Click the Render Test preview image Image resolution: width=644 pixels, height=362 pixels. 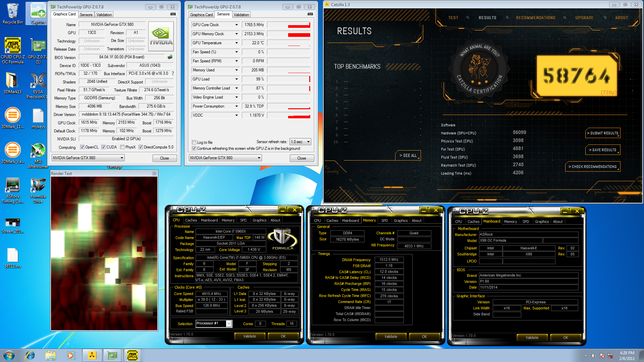[x=104, y=254]
